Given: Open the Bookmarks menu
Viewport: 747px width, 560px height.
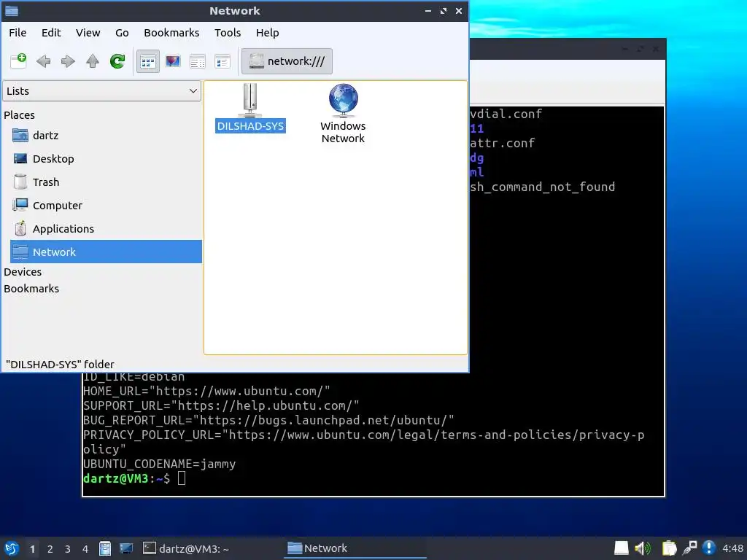Looking at the screenshot, I should click(171, 33).
